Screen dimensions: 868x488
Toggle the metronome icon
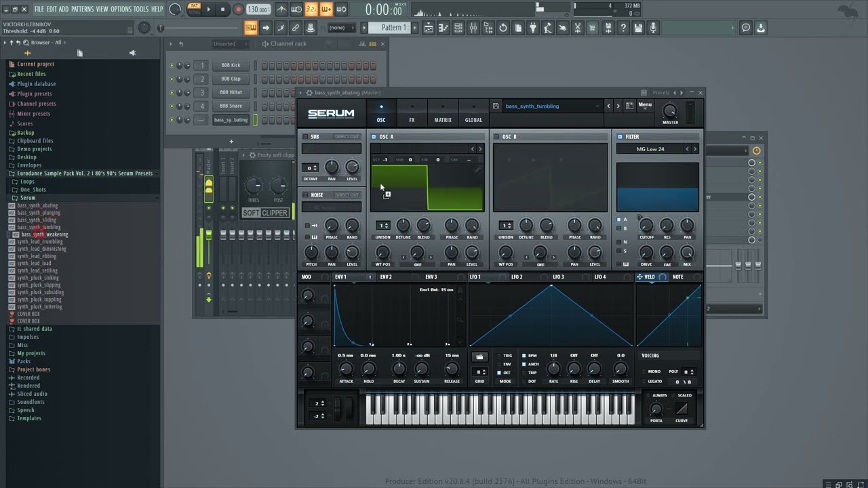(281, 9)
